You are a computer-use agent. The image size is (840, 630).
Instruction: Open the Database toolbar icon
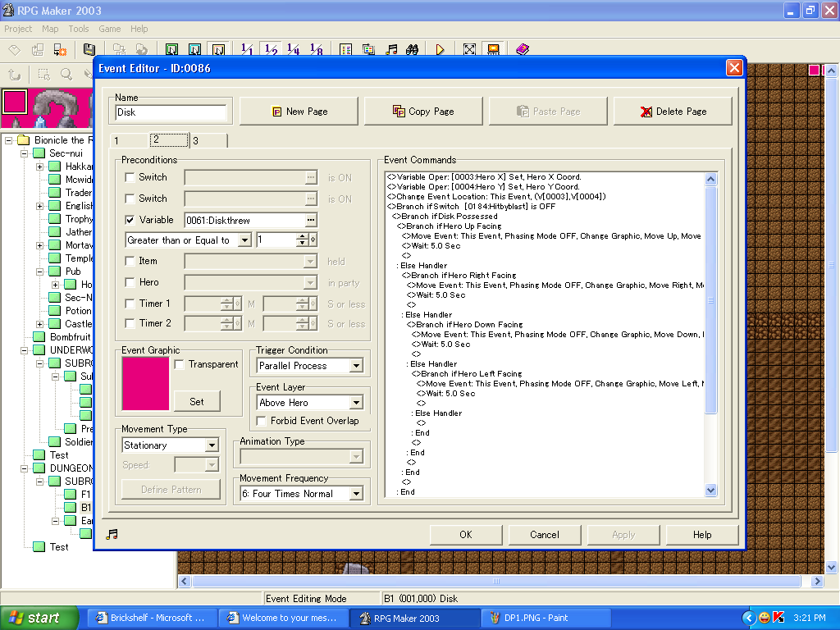[345, 50]
